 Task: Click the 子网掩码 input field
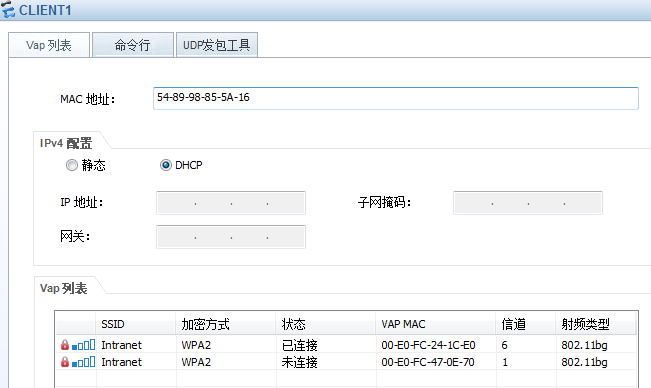[528, 203]
